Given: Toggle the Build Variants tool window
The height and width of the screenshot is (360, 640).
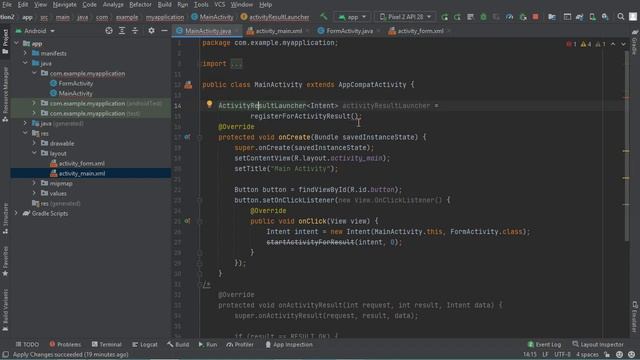Looking at the screenshot, I should pyautogui.click(x=5, y=310).
